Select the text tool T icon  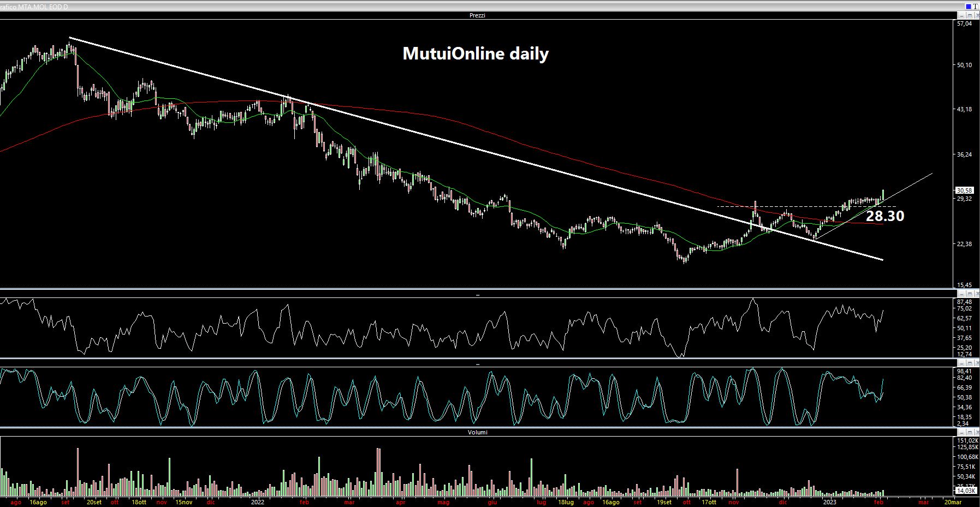point(975,7)
